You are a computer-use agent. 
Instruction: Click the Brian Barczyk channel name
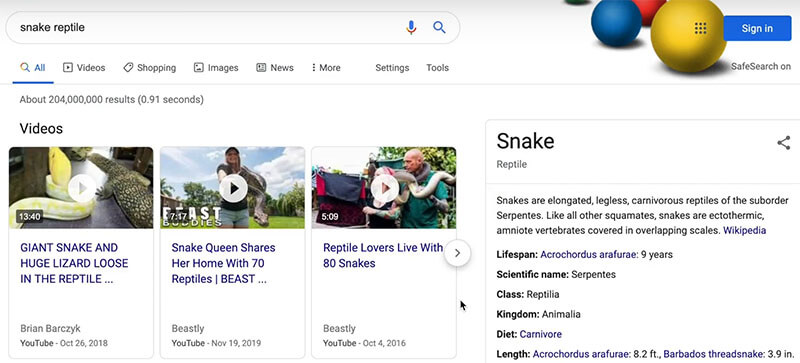(x=51, y=328)
